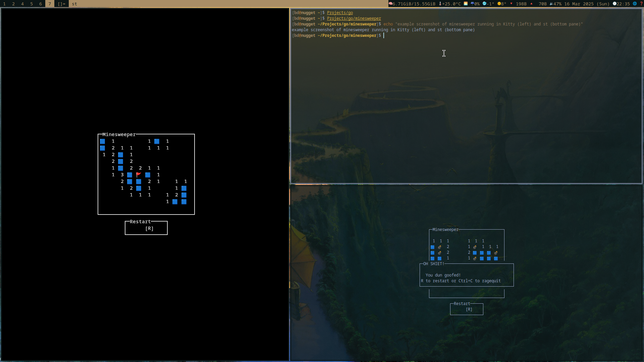Switch to workspace tag 1

coord(4,4)
